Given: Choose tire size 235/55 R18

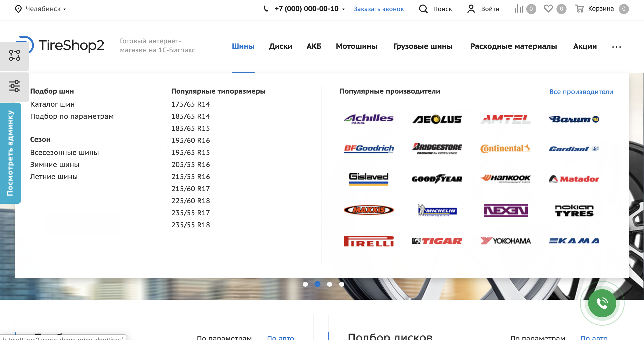Looking at the screenshot, I should click(191, 225).
